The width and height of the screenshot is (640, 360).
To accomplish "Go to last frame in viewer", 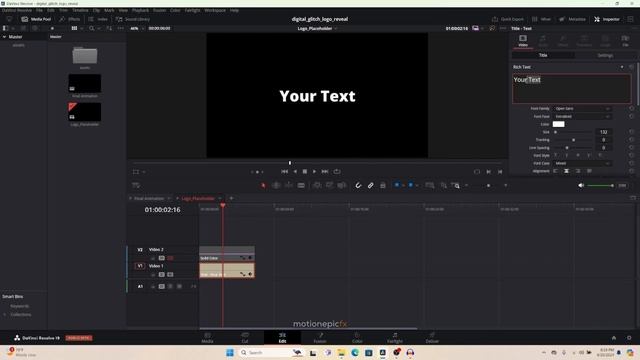I will pos(325,172).
